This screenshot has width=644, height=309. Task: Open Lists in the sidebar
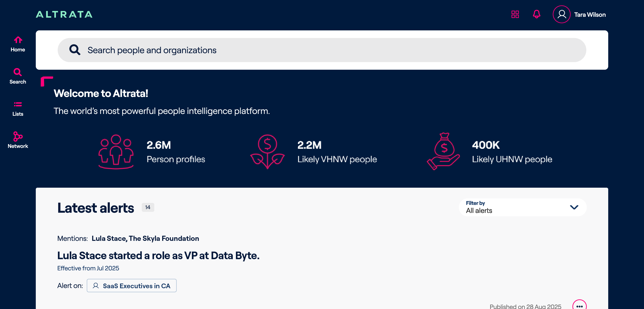tap(18, 109)
